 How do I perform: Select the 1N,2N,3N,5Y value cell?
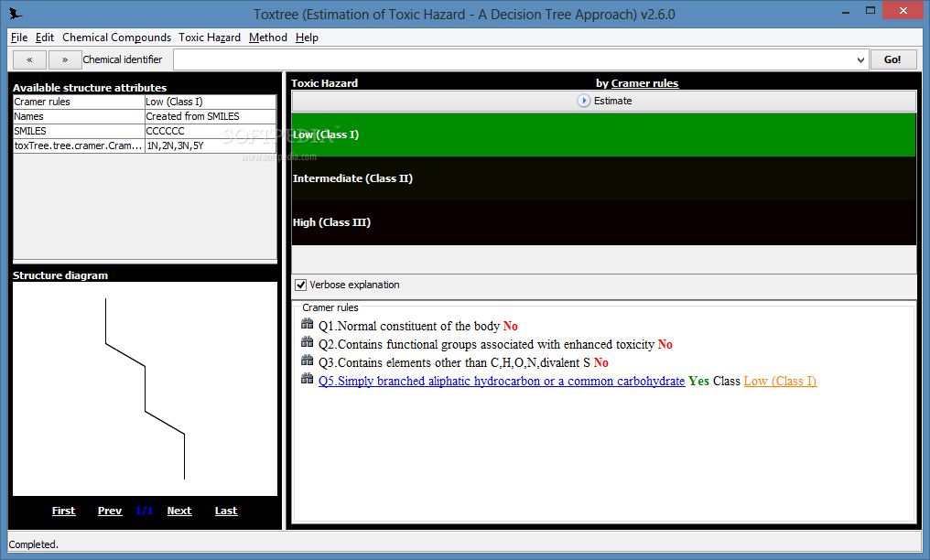[211, 145]
